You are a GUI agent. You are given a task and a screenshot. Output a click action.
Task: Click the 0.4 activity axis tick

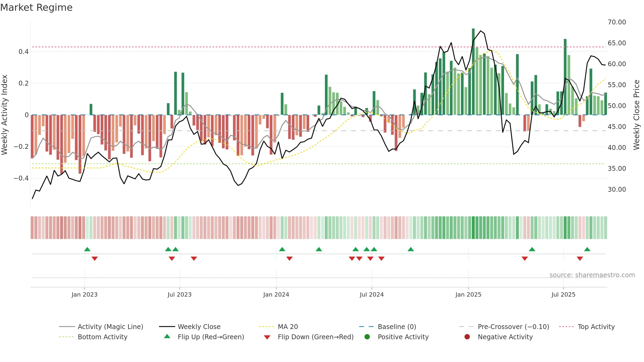click(x=24, y=51)
